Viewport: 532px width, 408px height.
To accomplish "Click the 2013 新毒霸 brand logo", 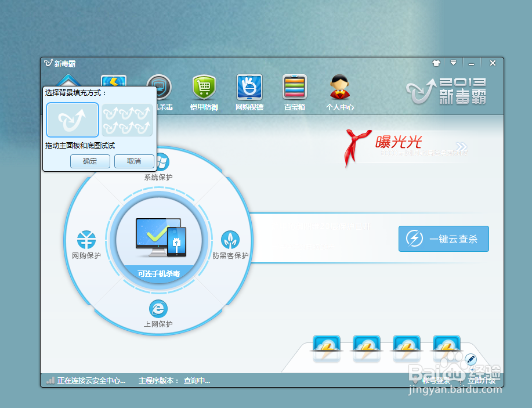I will coord(447,91).
